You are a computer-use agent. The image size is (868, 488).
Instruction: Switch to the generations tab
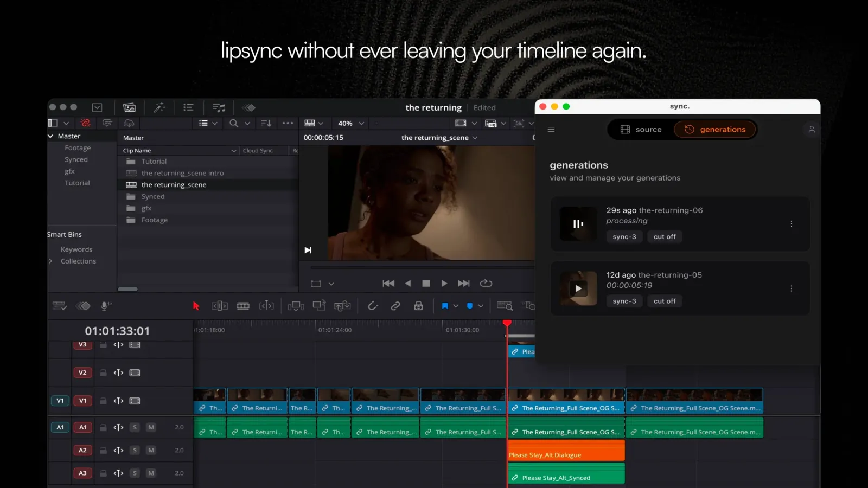(x=715, y=130)
